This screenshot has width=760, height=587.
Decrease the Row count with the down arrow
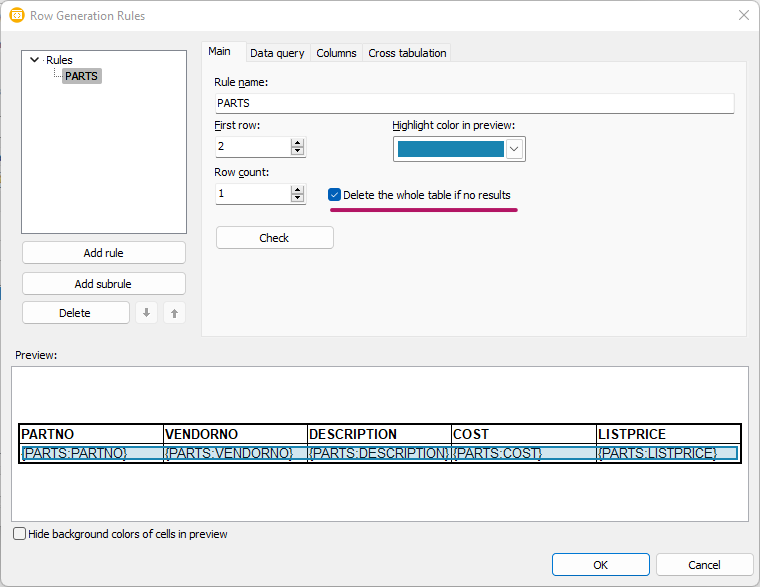(298, 198)
